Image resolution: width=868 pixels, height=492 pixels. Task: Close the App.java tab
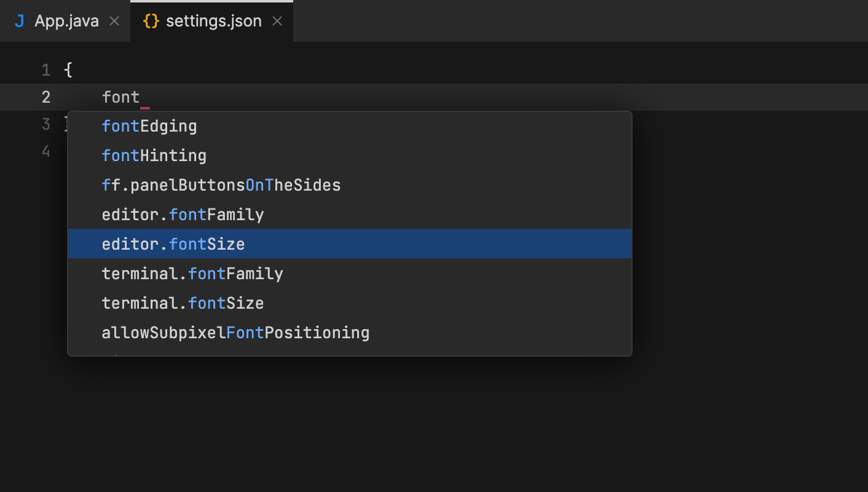point(114,20)
